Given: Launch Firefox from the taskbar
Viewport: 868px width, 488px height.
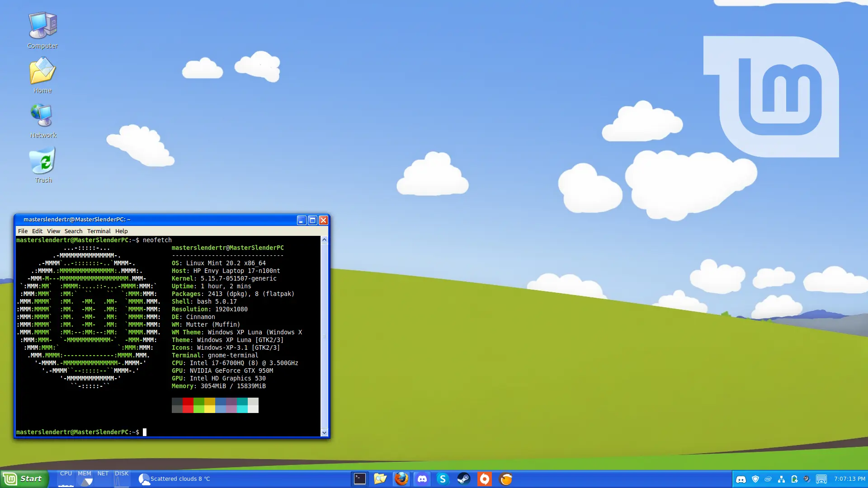Looking at the screenshot, I should coord(401,479).
